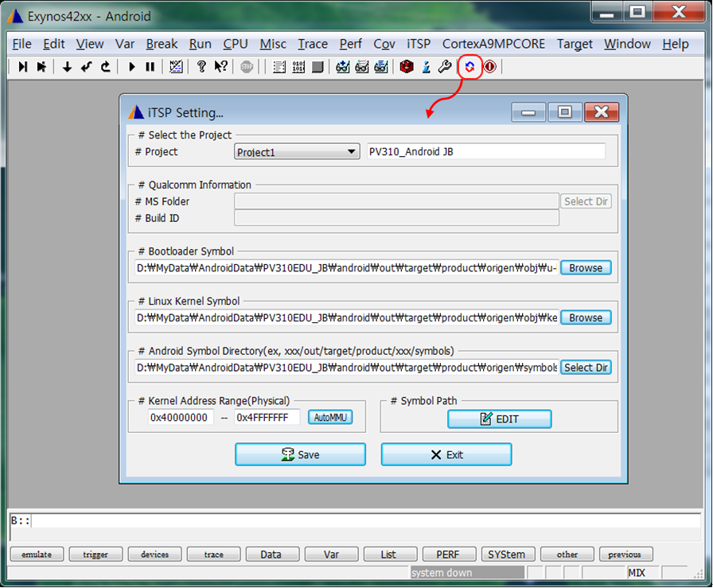Open the Trace menu
The image size is (713, 588).
point(313,44)
